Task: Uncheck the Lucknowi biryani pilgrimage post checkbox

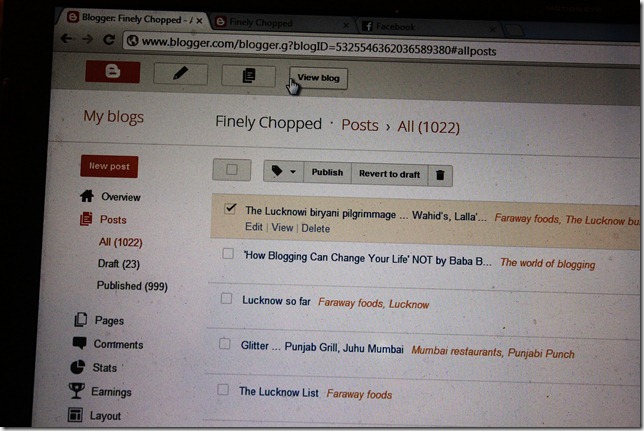Action: [230, 209]
